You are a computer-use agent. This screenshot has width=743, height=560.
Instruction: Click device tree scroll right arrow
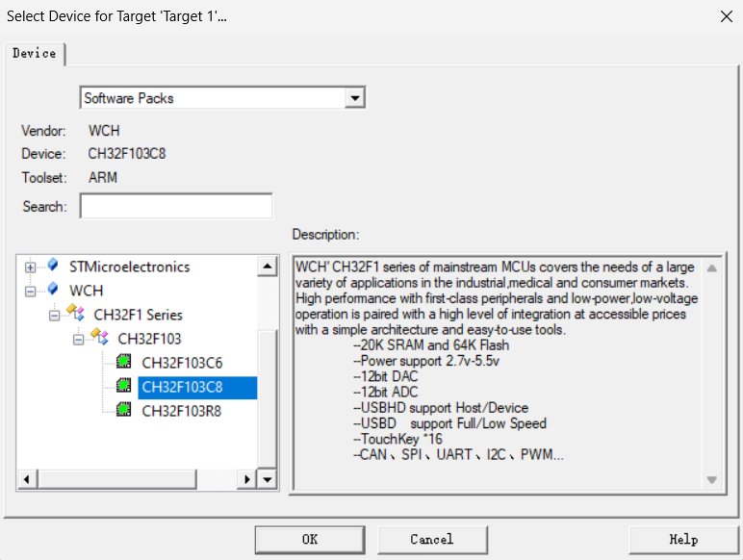247,479
